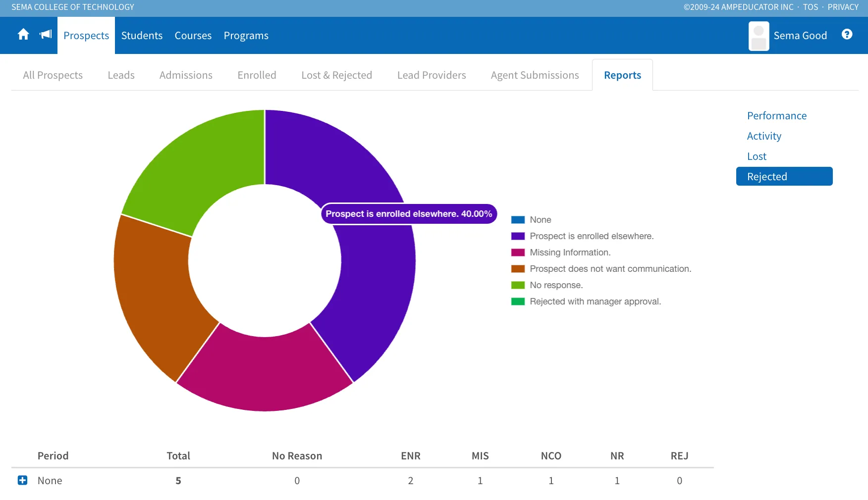
Task: Go to the Home icon
Action: pyautogui.click(x=23, y=35)
